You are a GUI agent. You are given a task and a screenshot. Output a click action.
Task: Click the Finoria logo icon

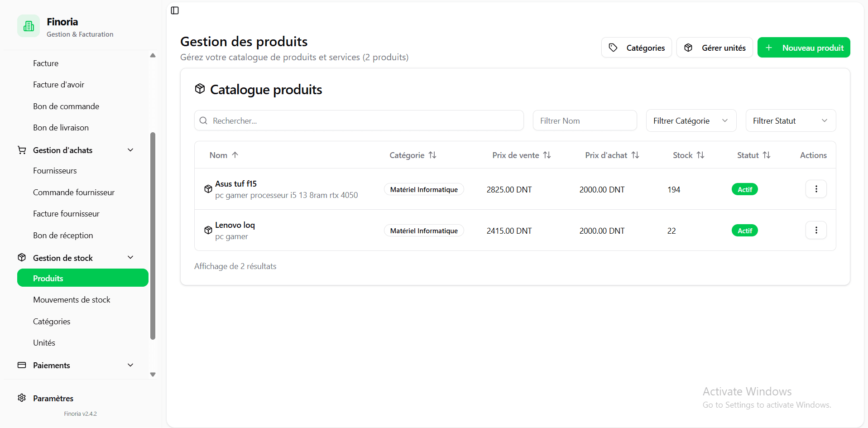(x=29, y=26)
